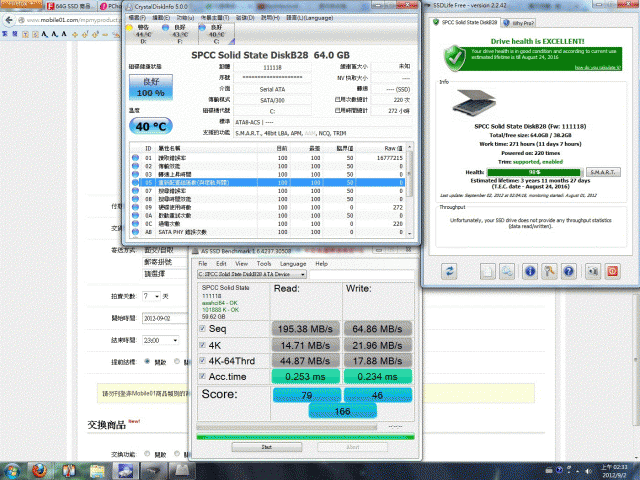Screen dimensions: 640x480
Task: Open the 23:00 end time dropdown
Action: click(160, 340)
